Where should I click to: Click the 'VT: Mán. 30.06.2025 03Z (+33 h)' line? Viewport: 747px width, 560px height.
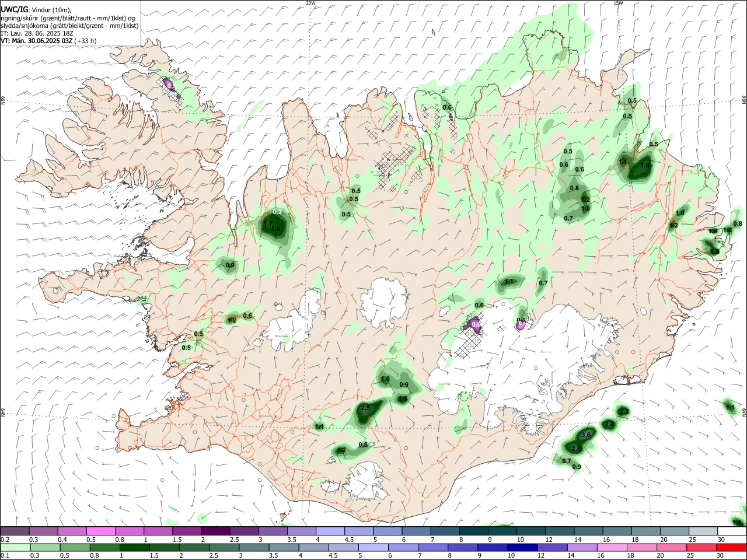point(48,41)
